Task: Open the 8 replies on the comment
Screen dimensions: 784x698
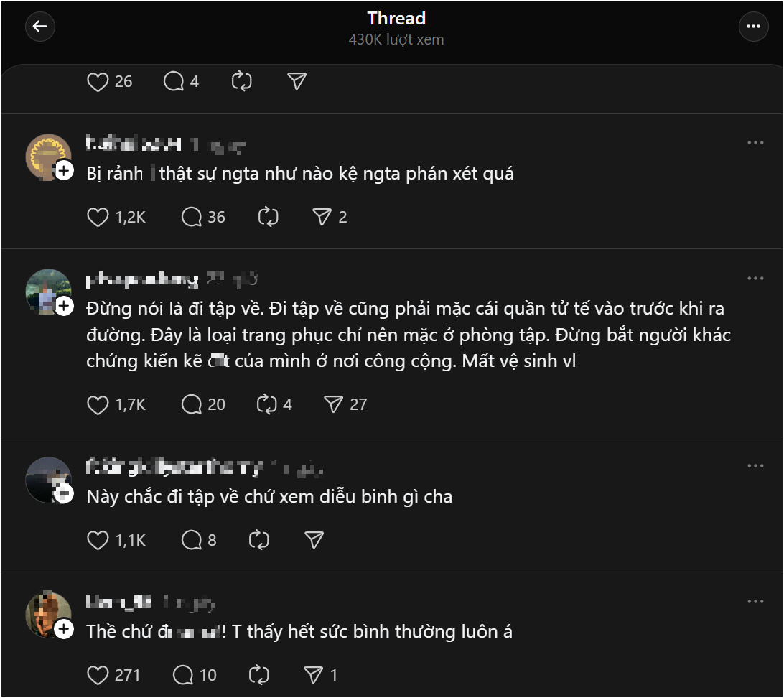Action: (x=192, y=540)
